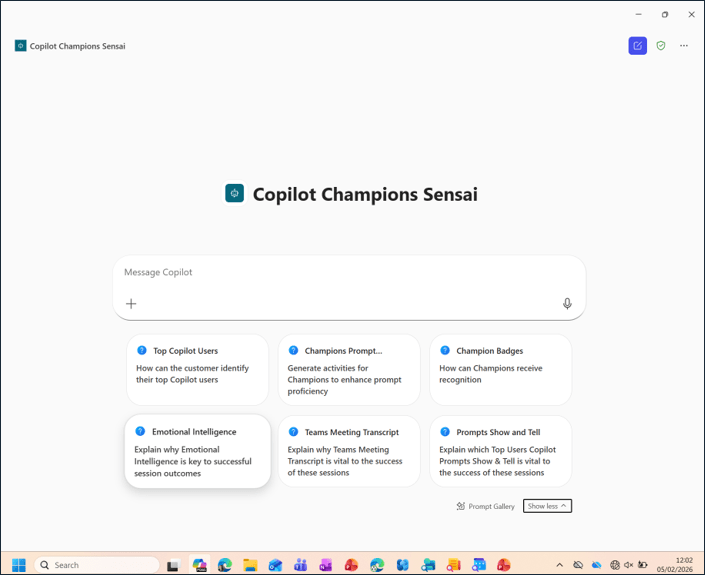The width and height of the screenshot is (705, 575).
Task: Select the Champion Badges prompt card
Action: tap(500, 370)
